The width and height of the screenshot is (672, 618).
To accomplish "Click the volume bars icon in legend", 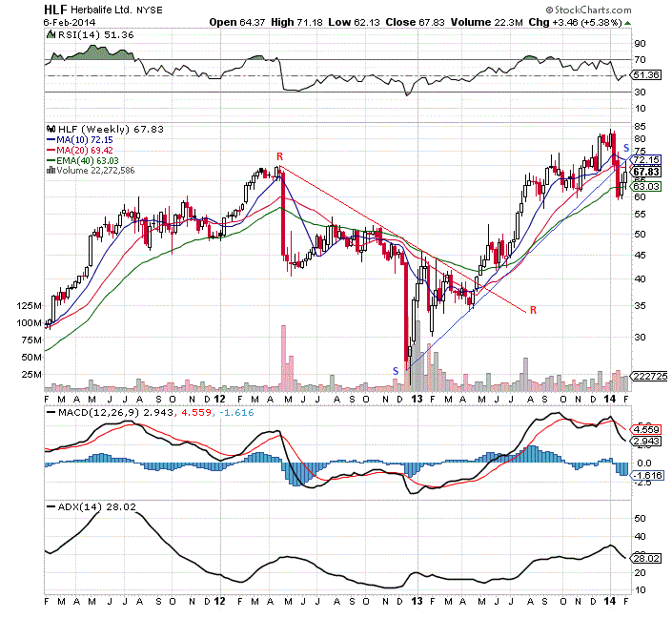I will 51,171.
